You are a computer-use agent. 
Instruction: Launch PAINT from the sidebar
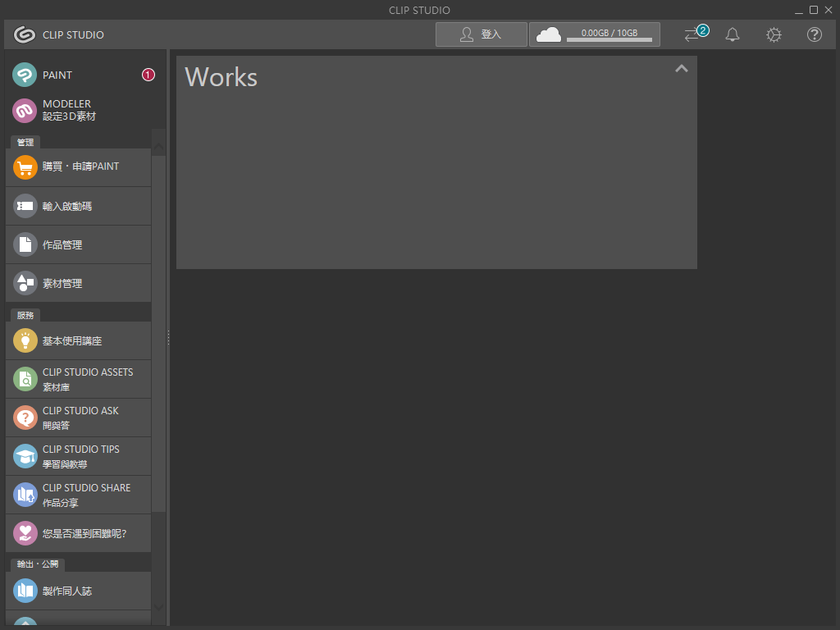(x=57, y=75)
